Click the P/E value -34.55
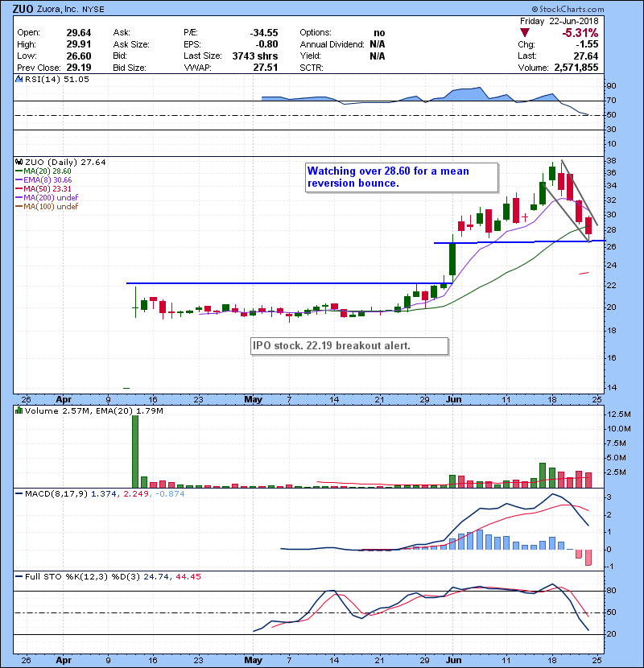This screenshot has height=668, width=644. pyautogui.click(x=264, y=33)
